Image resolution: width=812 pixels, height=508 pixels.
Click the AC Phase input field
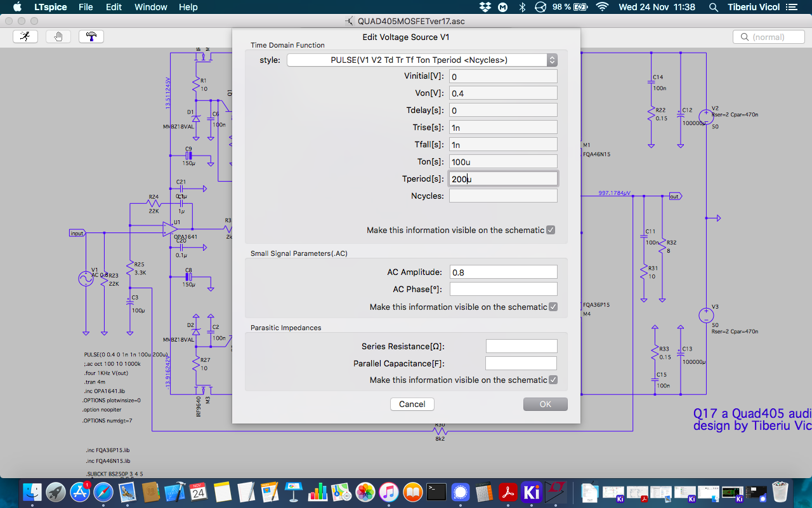503,289
